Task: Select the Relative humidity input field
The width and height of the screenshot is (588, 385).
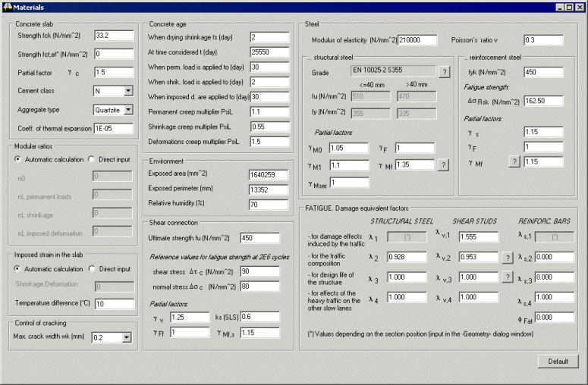Action: coord(269,205)
